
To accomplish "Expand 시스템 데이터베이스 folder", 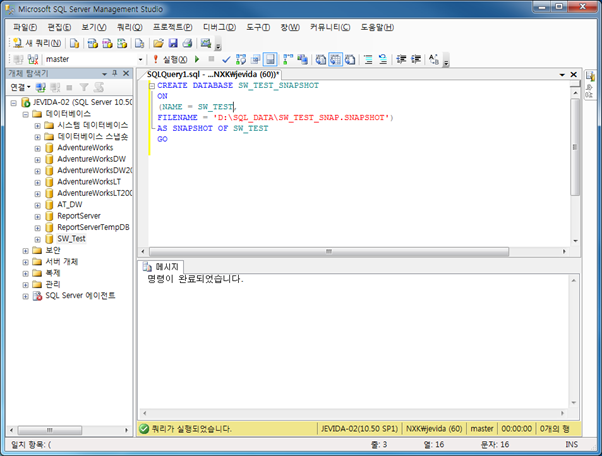I will (x=37, y=126).
